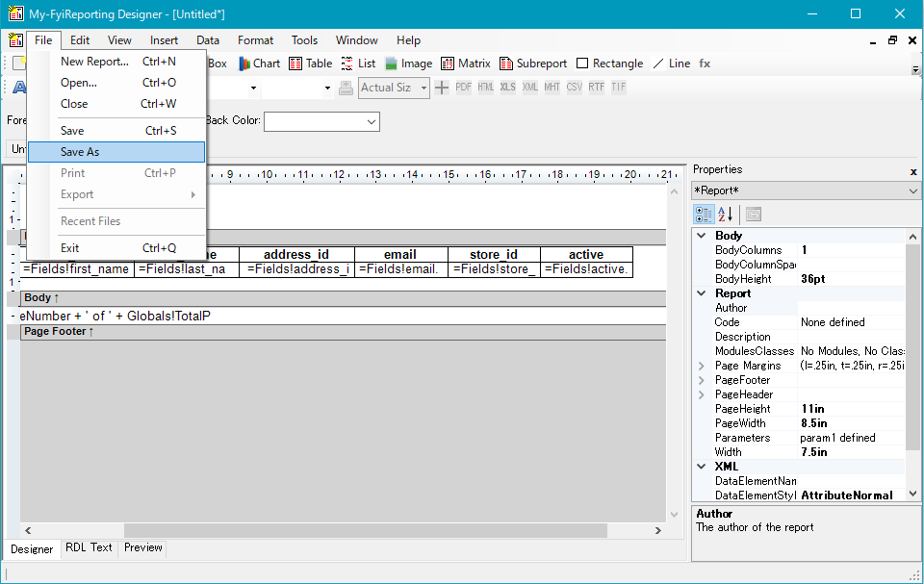Expand the Page Margins property

pyautogui.click(x=702, y=366)
